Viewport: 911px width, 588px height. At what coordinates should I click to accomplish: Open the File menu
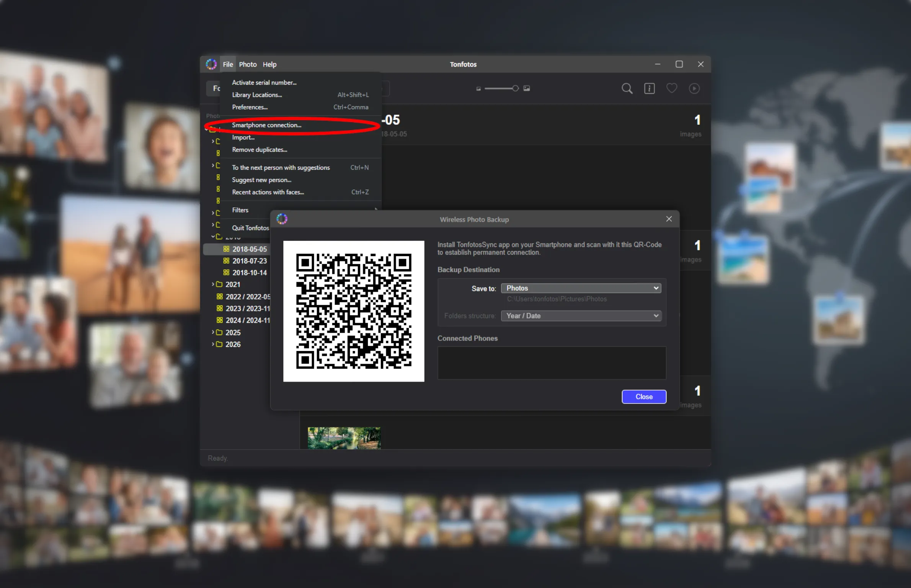[228, 64]
